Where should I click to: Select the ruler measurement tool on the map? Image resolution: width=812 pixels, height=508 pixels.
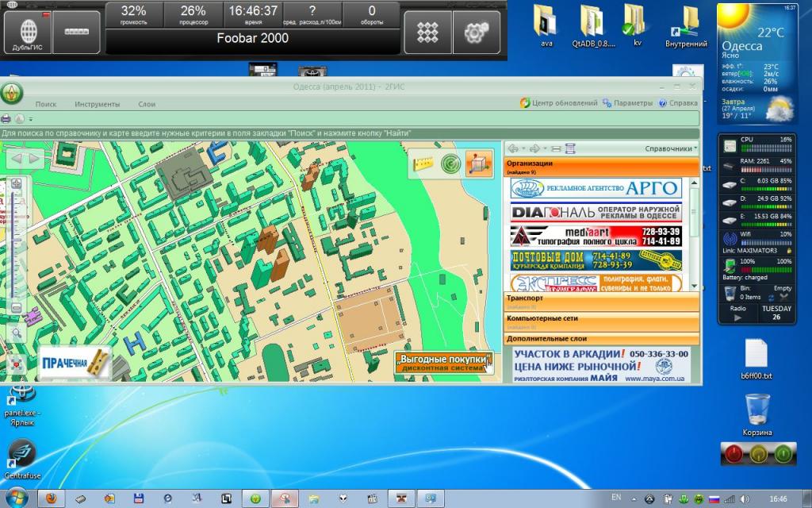425,163
